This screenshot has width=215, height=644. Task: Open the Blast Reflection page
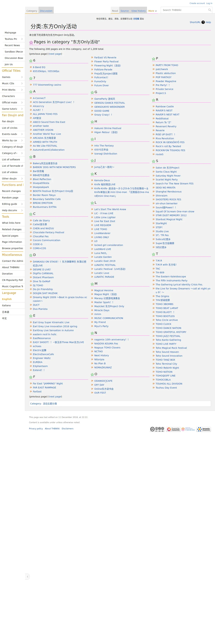point(42,179)
